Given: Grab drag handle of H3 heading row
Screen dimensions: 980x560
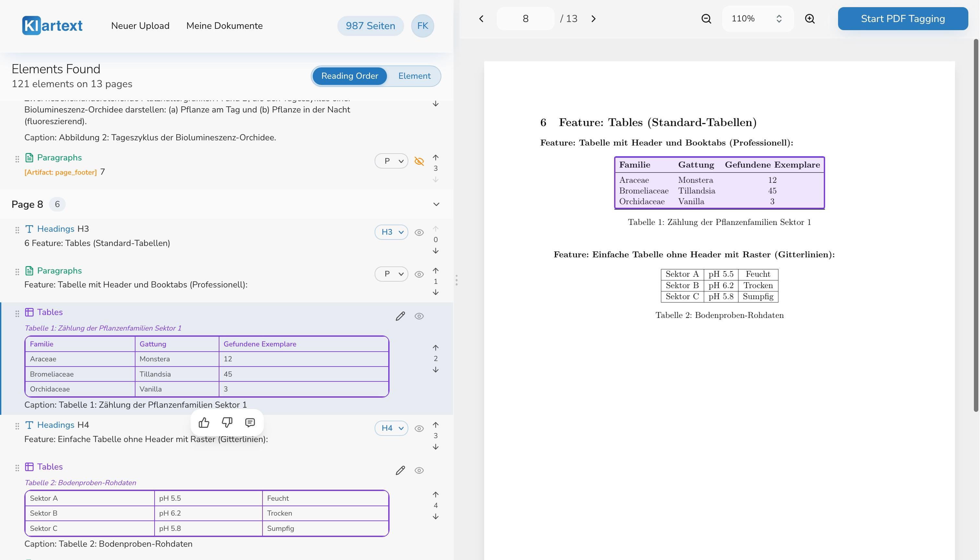Looking at the screenshot, I should (17, 230).
